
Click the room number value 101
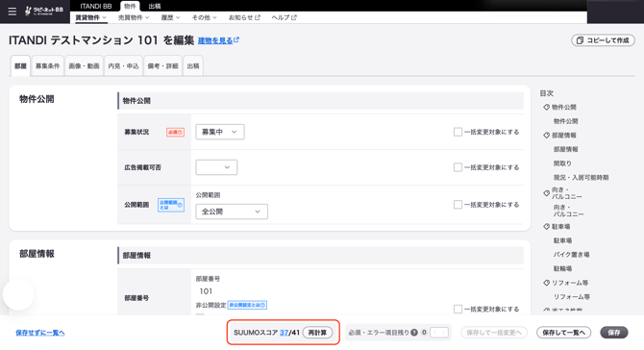(206, 291)
